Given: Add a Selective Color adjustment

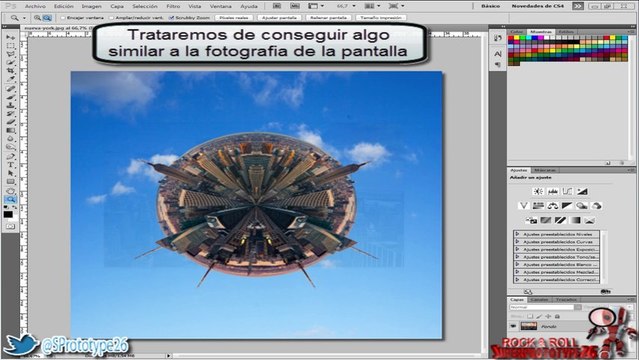Looking at the screenshot, I should point(589,220).
